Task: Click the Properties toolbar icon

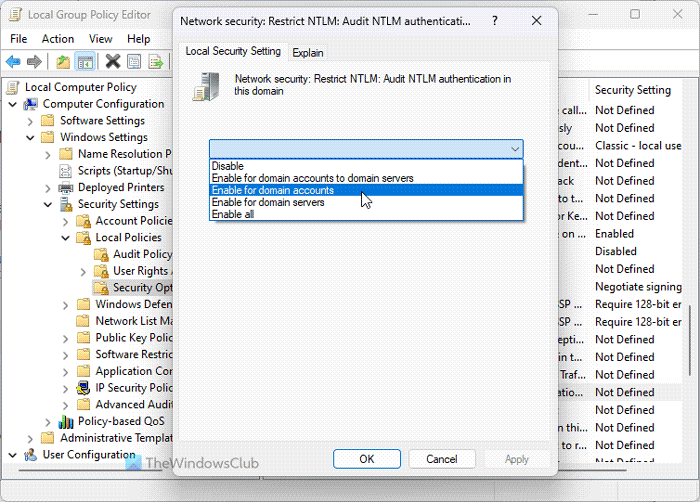Action: [x=134, y=62]
